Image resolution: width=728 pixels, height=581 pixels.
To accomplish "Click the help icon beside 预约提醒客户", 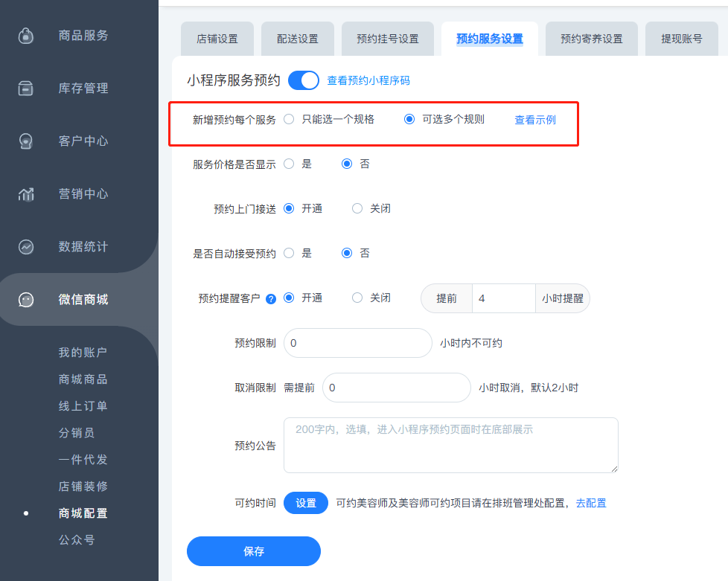I will tap(271, 299).
